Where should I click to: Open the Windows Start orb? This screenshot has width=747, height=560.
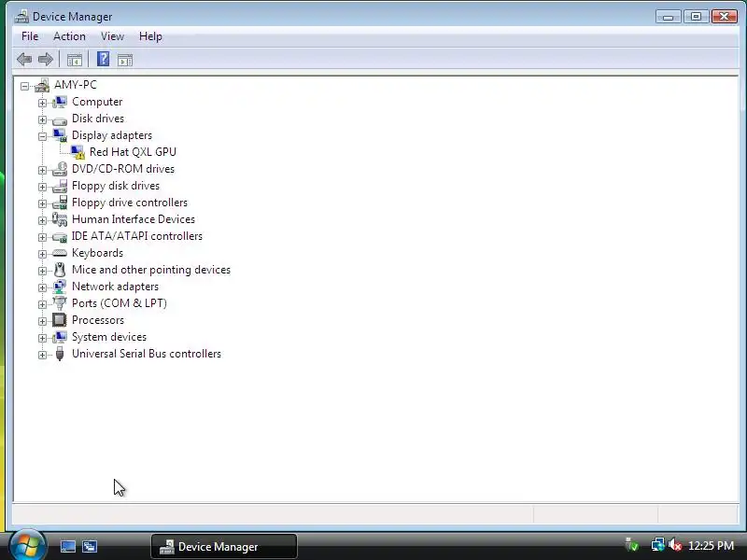click(27, 545)
